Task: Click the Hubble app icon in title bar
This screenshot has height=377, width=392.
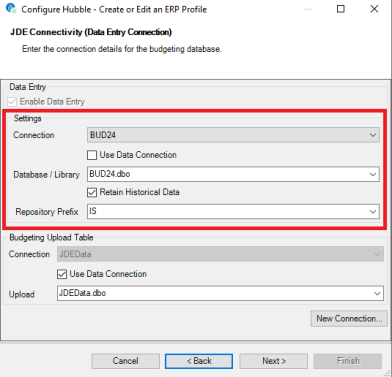Action: coord(11,9)
